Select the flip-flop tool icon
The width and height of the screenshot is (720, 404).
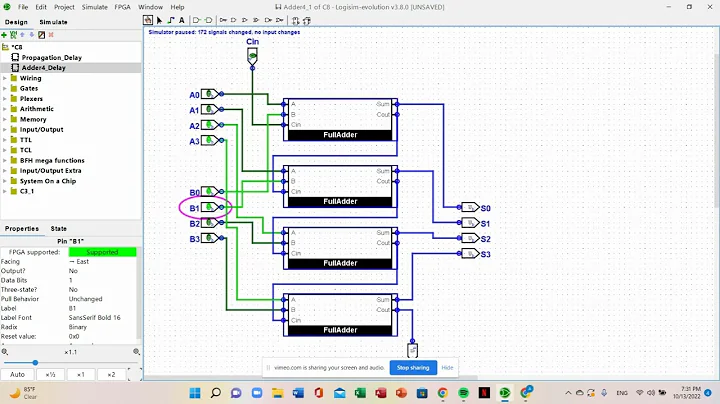[x=295, y=20]
